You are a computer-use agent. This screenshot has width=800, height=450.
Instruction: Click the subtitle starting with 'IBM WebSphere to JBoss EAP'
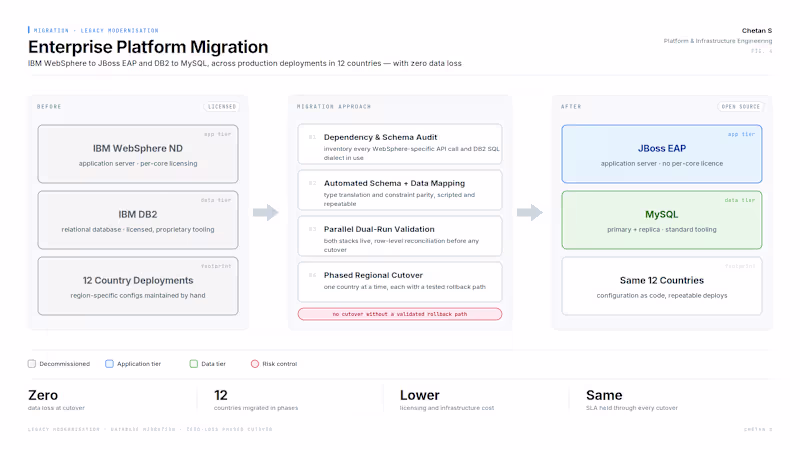[x=245, y=63]
